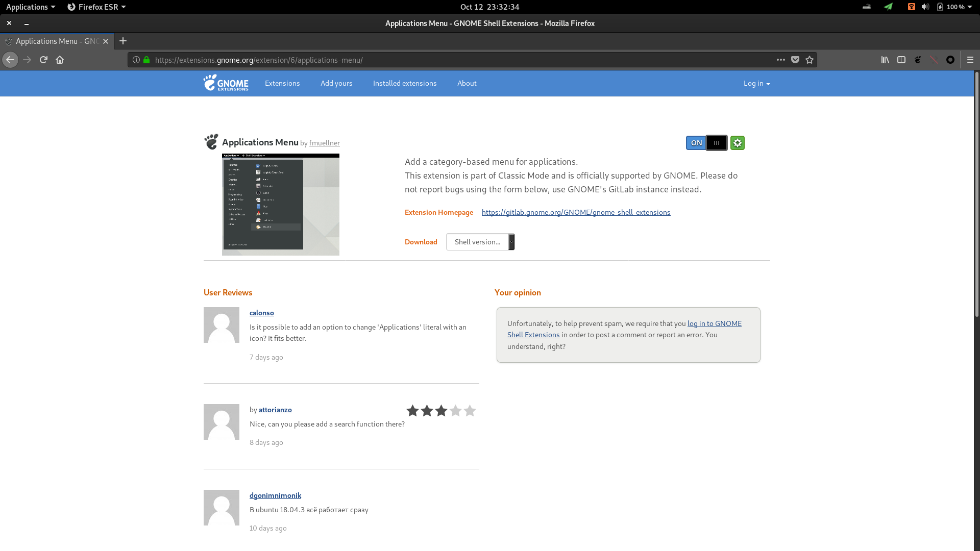Click the Firefox back navigation arrow

point(11,59)
